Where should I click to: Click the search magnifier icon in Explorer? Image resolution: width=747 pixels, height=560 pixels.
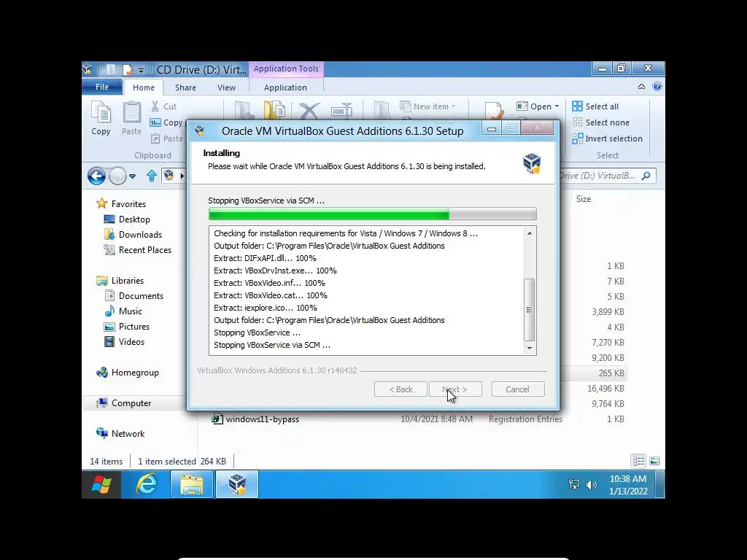(646, 176)
